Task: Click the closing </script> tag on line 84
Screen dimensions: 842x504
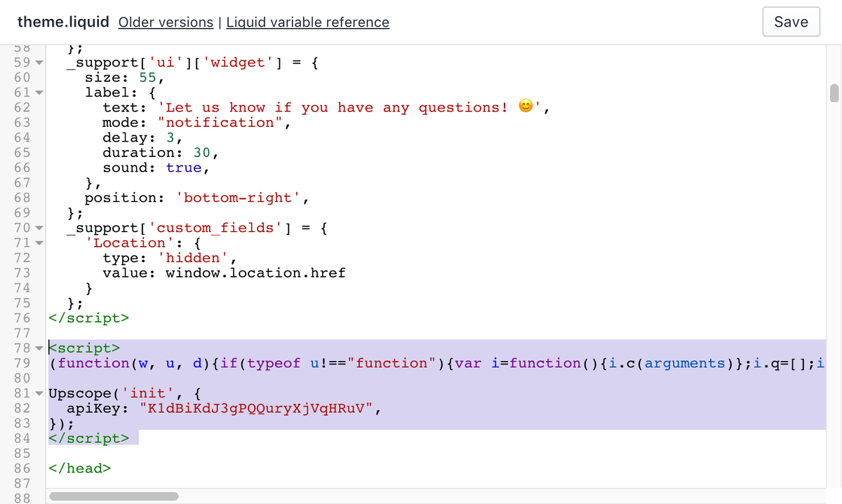Action: point(89,438)
